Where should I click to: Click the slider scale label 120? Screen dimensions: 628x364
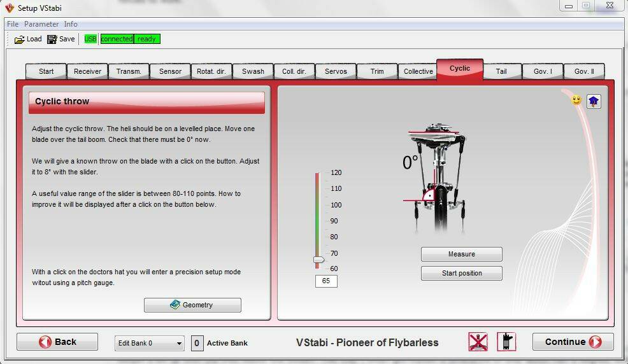[x=336, y=173]
